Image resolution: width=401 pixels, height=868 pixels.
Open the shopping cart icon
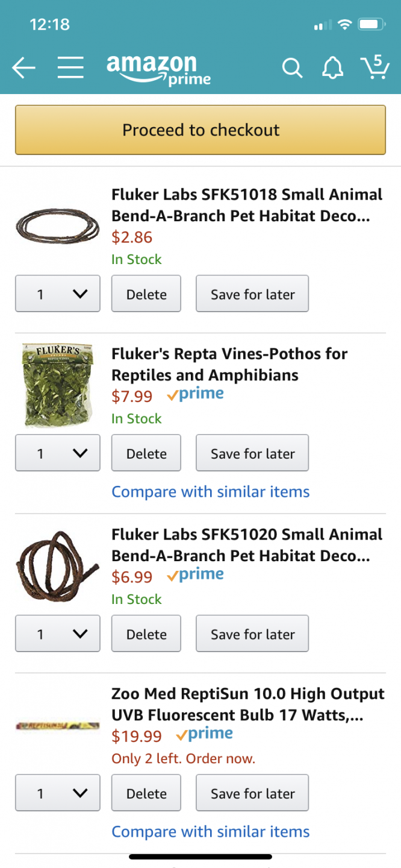coord(374,68)
